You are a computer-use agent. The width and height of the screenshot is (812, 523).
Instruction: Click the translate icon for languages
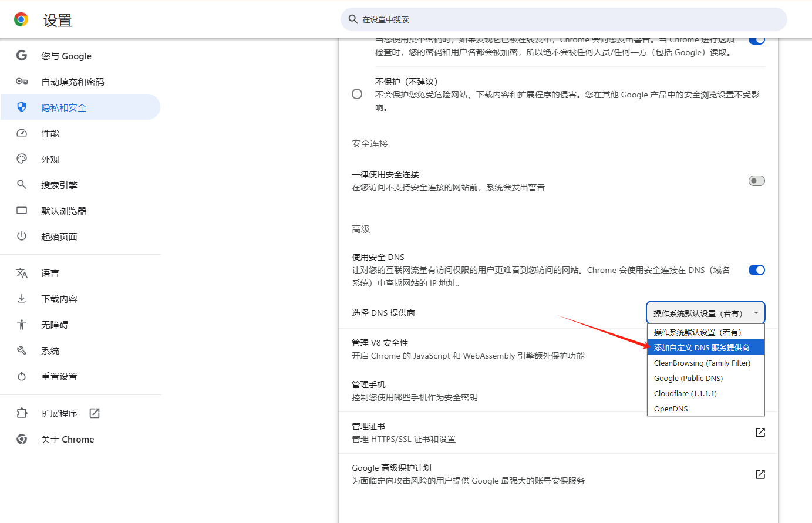(22, 273)
